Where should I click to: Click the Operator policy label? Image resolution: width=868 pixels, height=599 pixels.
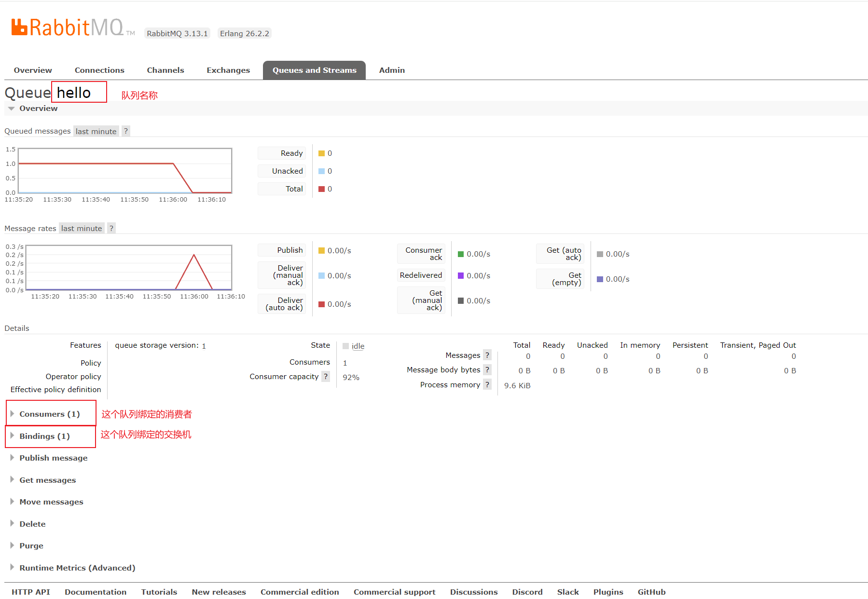[x=73, y=376]
